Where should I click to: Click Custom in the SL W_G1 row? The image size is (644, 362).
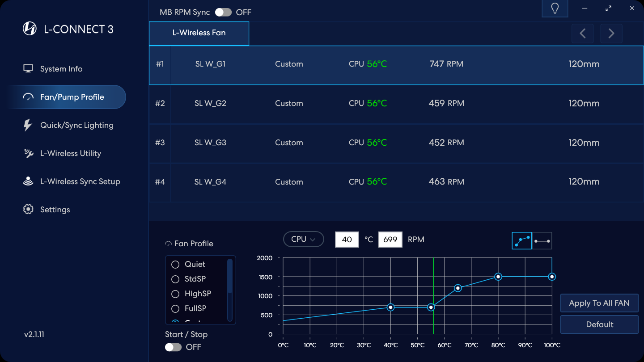click(289, 64)
